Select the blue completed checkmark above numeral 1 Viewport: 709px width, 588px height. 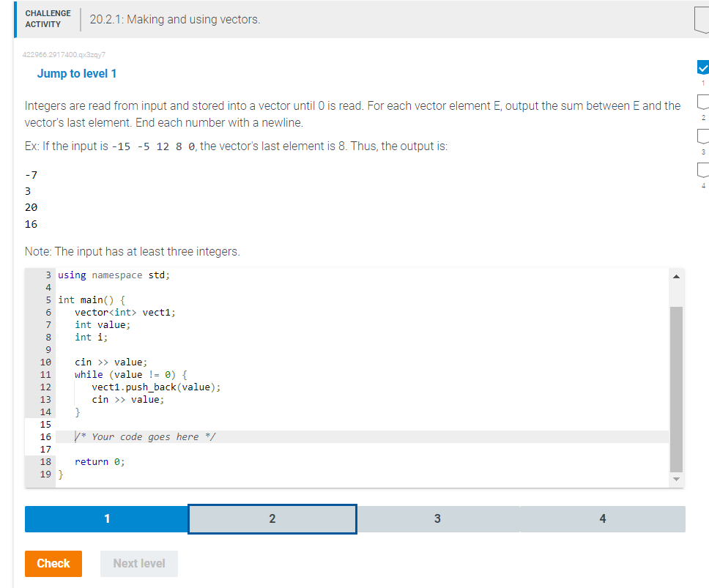pos(702,67)
